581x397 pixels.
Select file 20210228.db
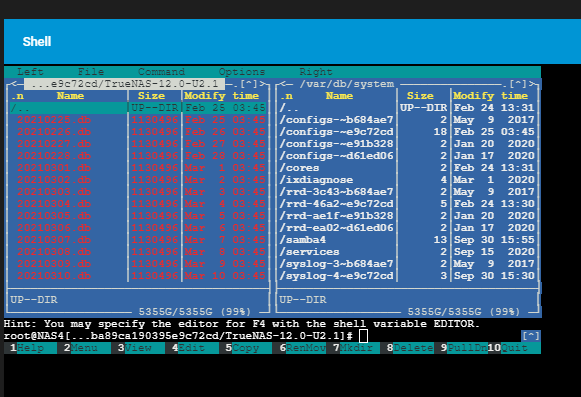click(x=138, y=156)
